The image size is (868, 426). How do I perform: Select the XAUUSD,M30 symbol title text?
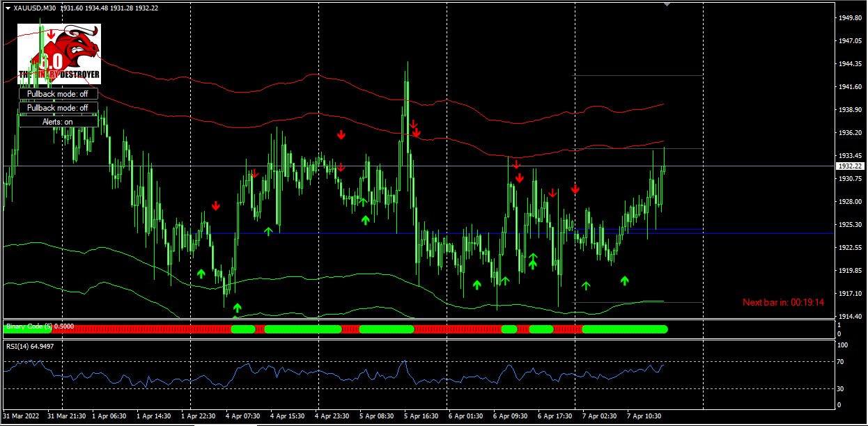click(36, 8)
